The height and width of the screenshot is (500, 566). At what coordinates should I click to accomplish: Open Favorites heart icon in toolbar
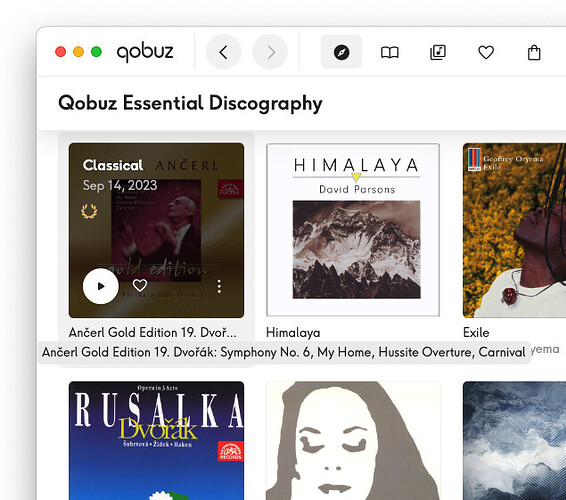coord(486,52)
